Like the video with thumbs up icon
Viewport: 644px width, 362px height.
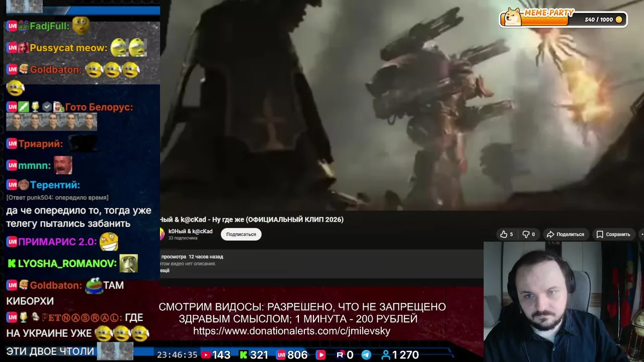tap(506, 234)
